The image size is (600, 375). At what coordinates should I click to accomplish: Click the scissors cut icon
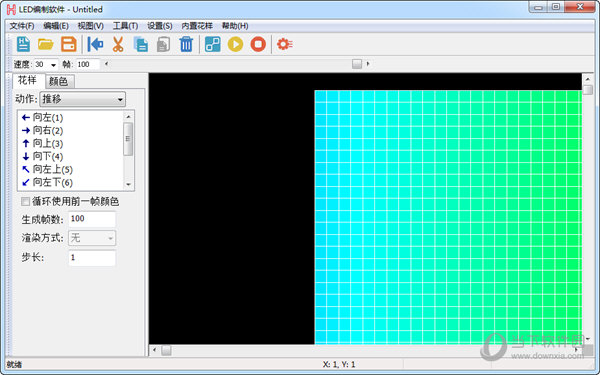118,44
